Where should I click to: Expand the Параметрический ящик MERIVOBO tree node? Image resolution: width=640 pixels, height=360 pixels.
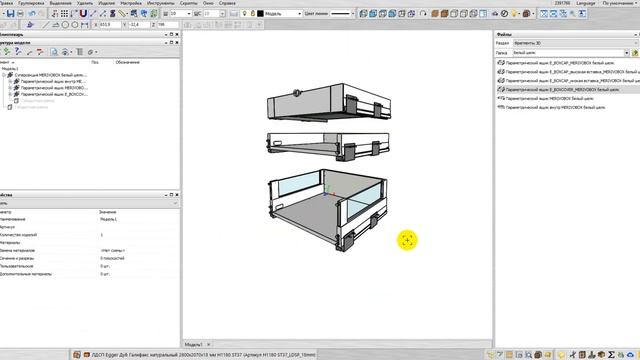[x=10, y=88]
